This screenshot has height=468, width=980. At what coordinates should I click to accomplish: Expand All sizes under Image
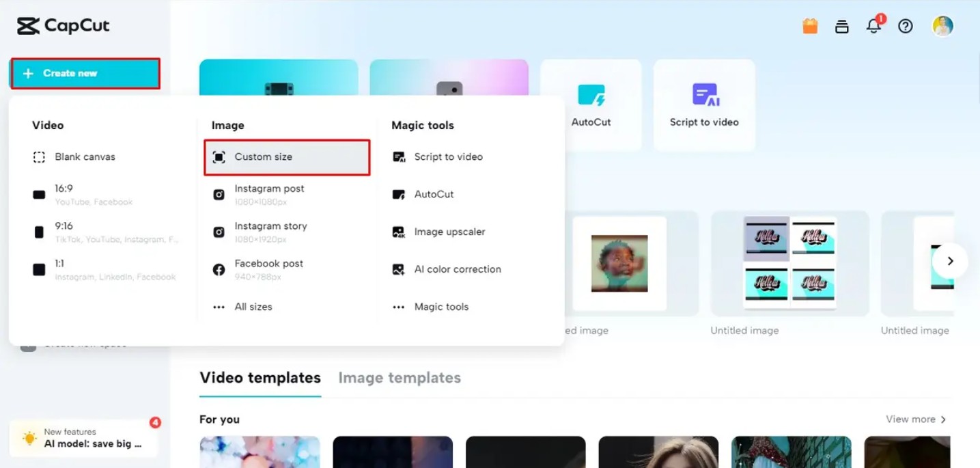[253, 307]
